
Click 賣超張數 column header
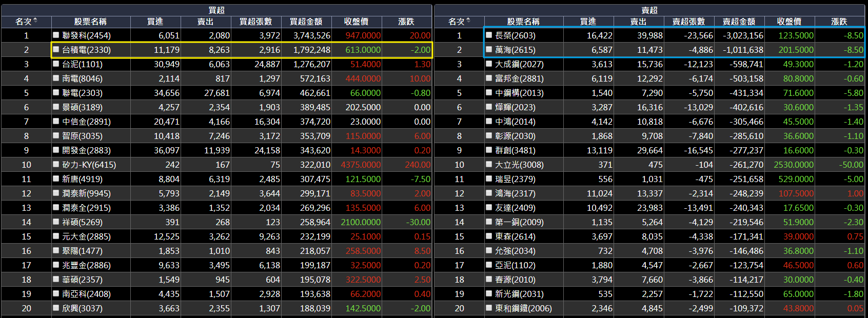pyautogui.click(x=689, y=22)
